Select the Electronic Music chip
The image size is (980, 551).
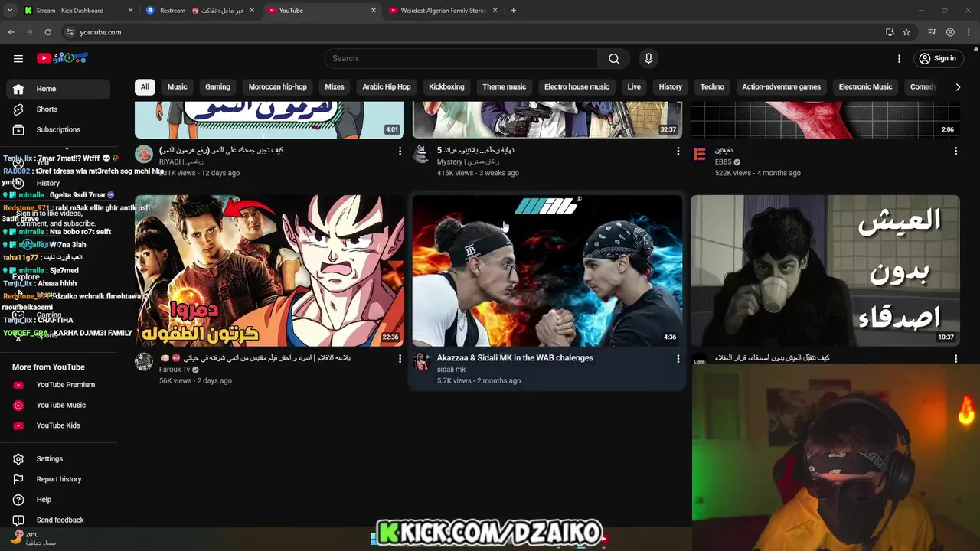pos(865,86)
